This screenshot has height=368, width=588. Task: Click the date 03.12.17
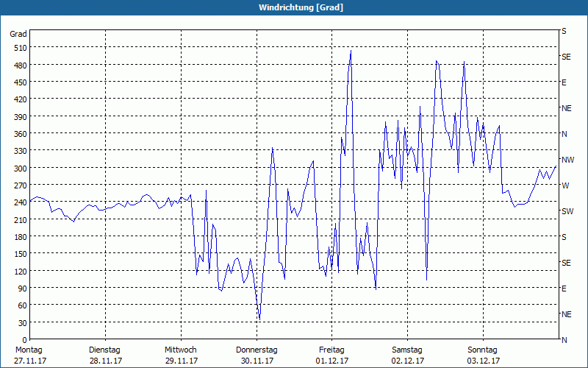coord(484,361)
